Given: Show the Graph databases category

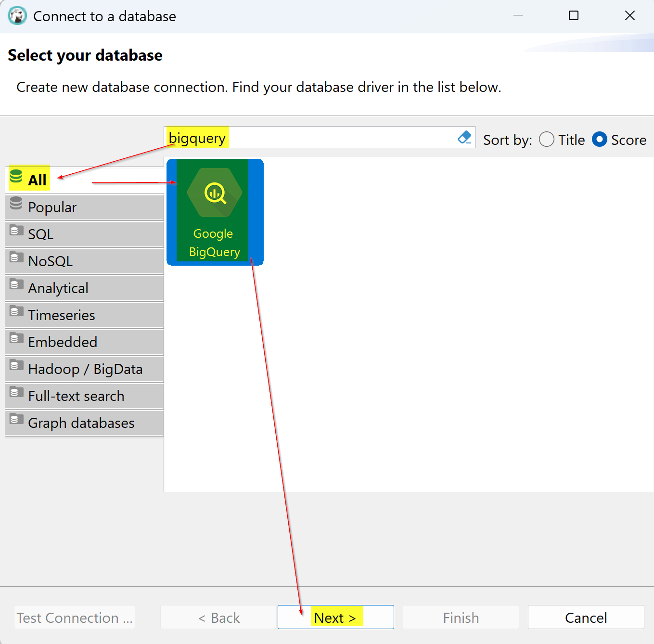Looking at the screenshot, I should click(x=84, y=423).
